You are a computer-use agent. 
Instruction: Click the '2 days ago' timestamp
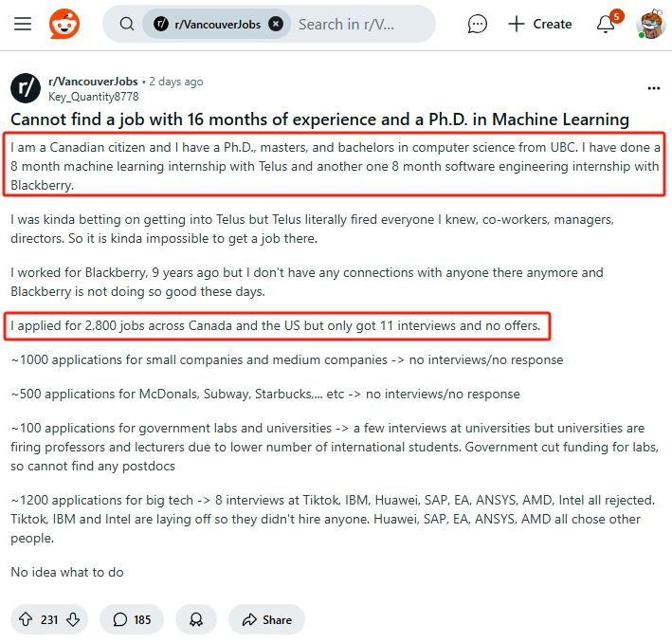(175, 82)
